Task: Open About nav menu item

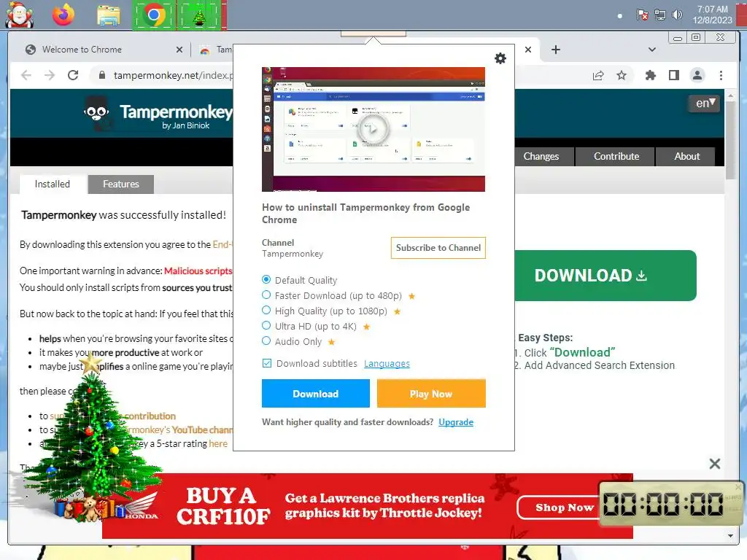Action: (686, 156)
